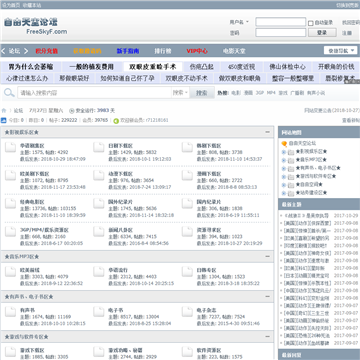Expand the ★音乐MP3区★ node in sitemap tree
Screen dimensions: 360x360
284,160
